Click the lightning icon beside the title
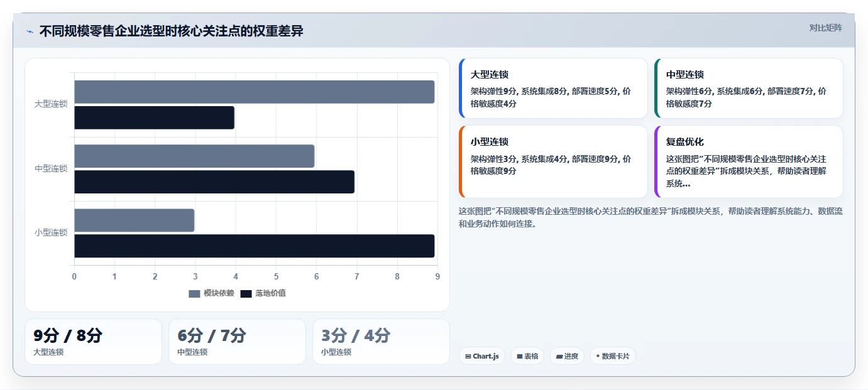This screenshot has height=390, width=868. pos(30,31)
